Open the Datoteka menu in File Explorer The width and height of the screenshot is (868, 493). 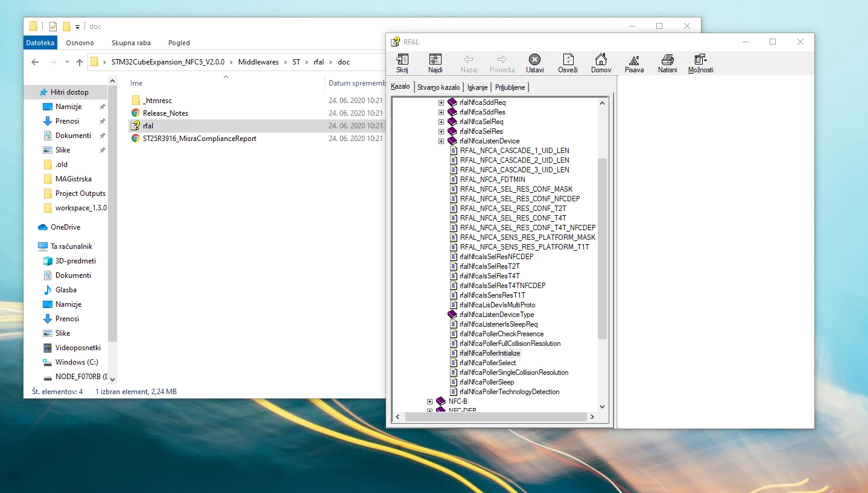(40, 43)
